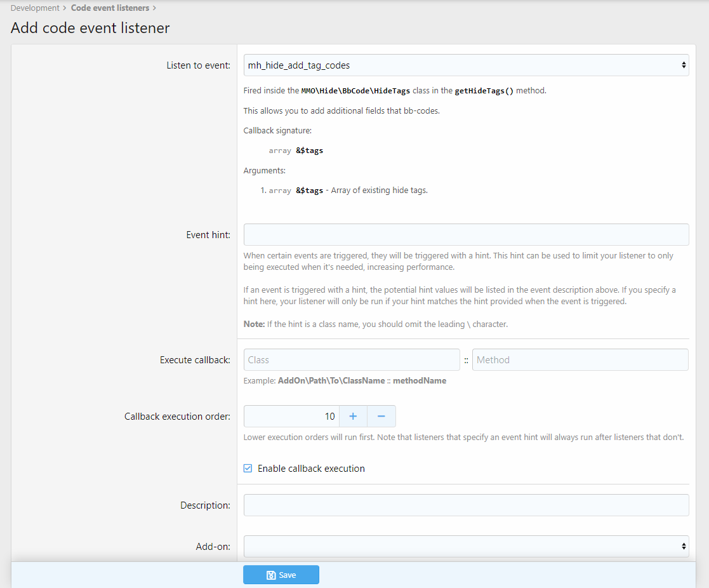Click the plus icon to increase execution order
Viewport: 709px width, 588px height.
click(353, 417)
